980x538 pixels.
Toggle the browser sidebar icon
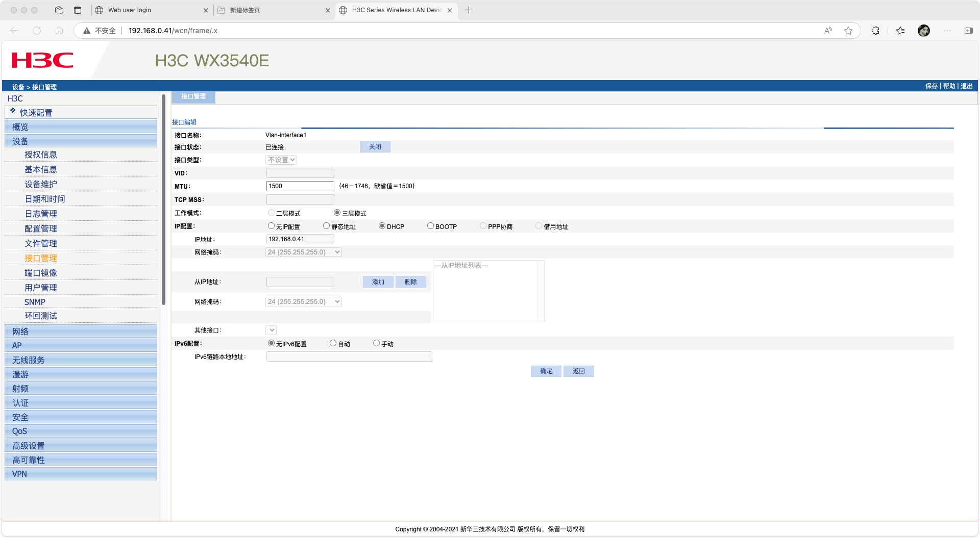(968, 31)
